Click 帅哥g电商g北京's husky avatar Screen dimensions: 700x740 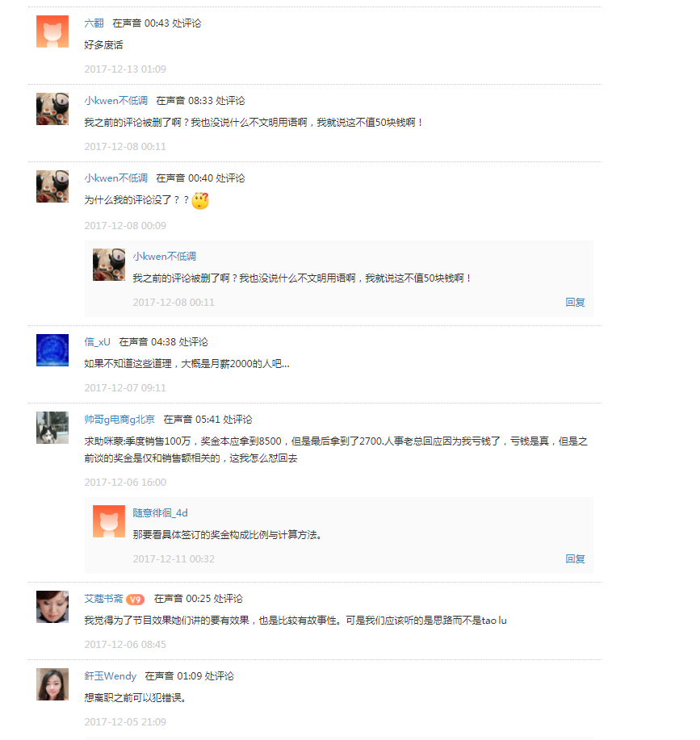(52, 428)
